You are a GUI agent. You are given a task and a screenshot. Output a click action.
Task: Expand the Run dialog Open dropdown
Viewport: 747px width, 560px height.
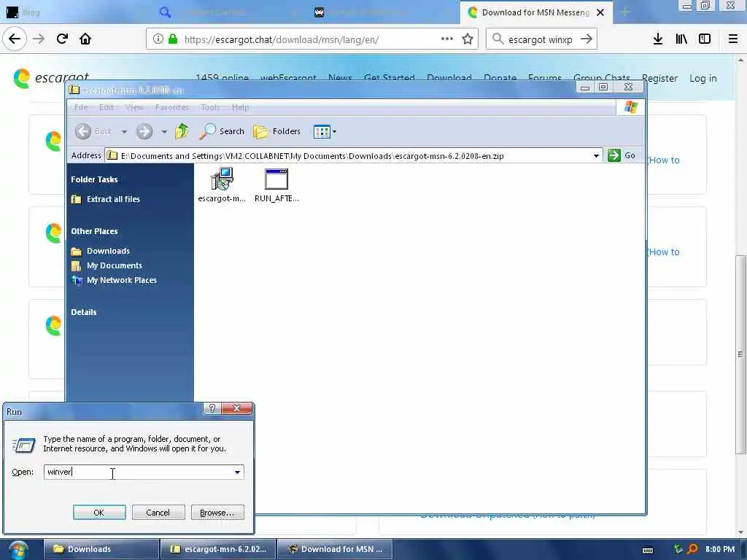237,472
